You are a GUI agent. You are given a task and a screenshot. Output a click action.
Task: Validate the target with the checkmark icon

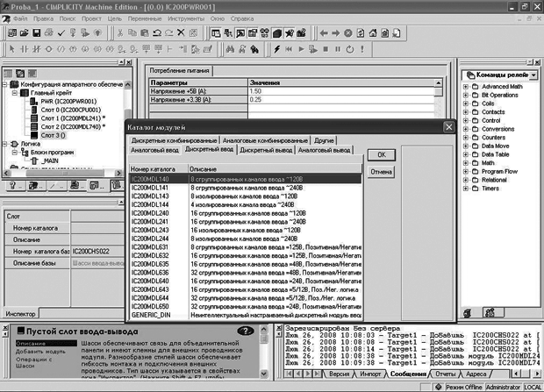[x=61, y=33]
